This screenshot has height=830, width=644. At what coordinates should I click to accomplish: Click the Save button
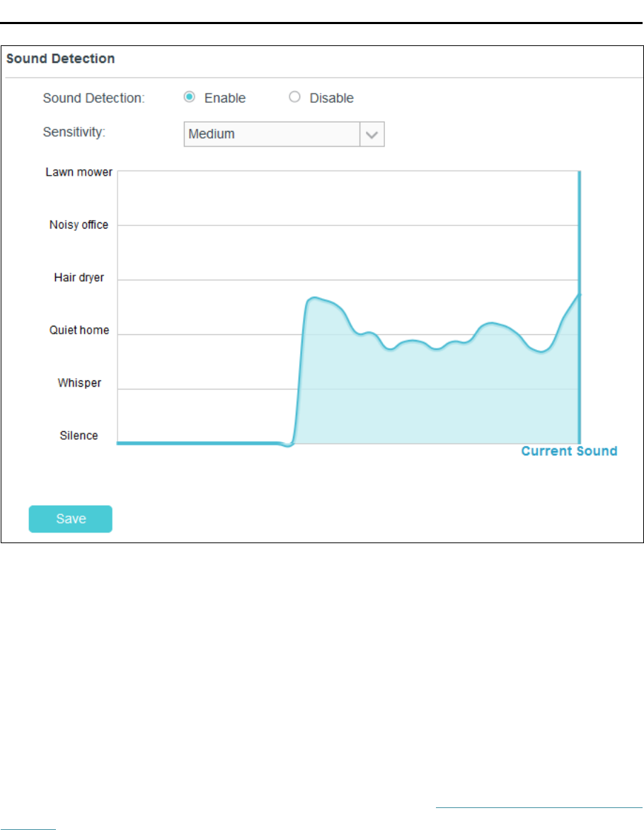70,518
